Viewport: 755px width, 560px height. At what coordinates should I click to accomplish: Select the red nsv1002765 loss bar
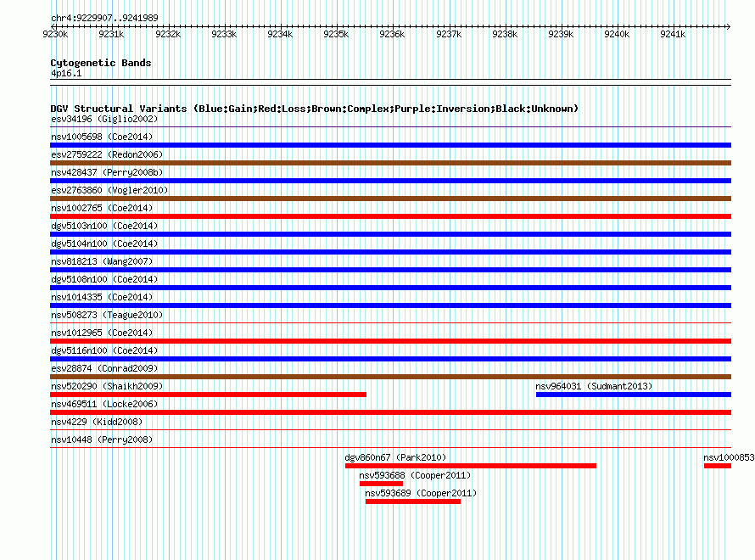[390, 216]
